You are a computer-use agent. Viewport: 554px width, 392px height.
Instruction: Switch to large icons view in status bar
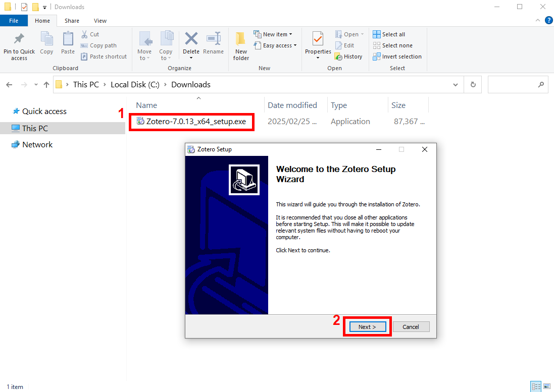tap(546, 386)
